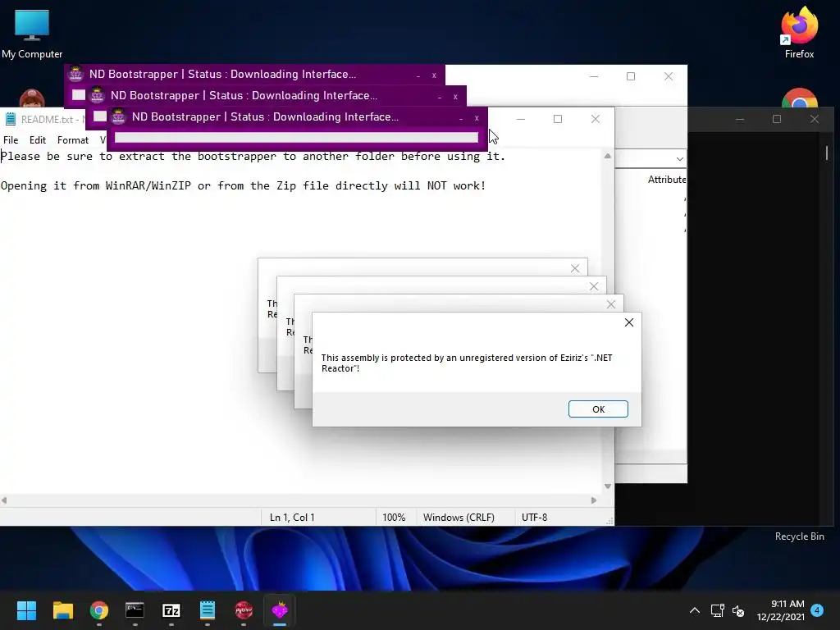Open network status tray icon
This screenshot has height=630, width=840.
coord(717,610)
